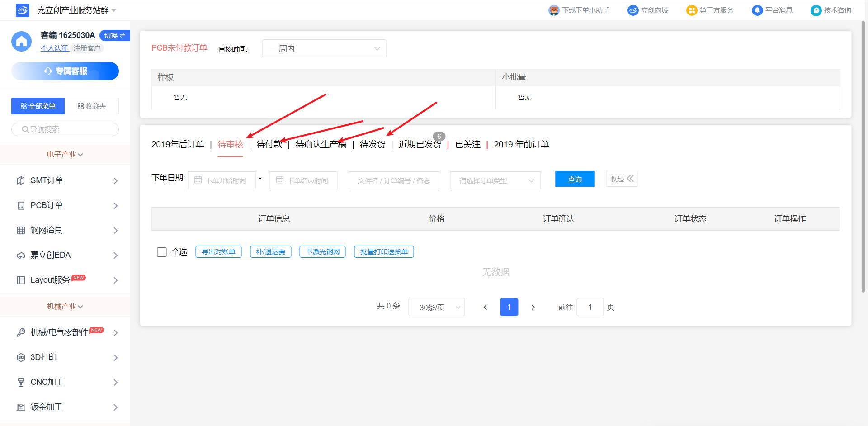Viewport: 868px width, 426px height.
Task: Click the headset icon on 专属客服
Action: 48,71
